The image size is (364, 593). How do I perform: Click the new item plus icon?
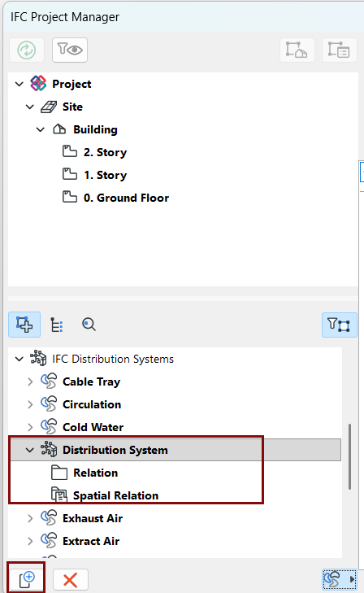[x=27, y=579]
